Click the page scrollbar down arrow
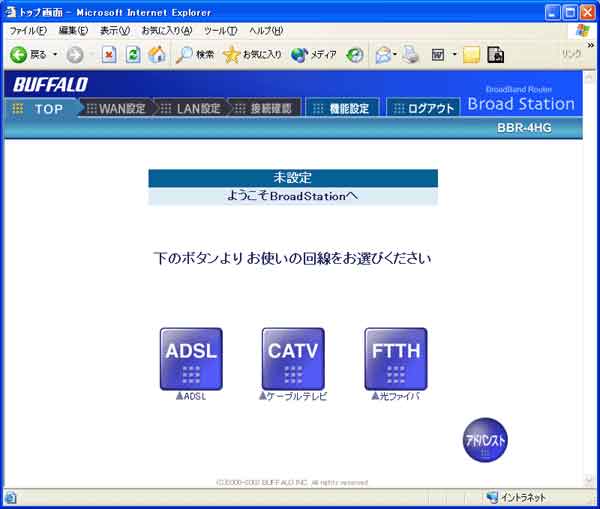 coord(589,480)
